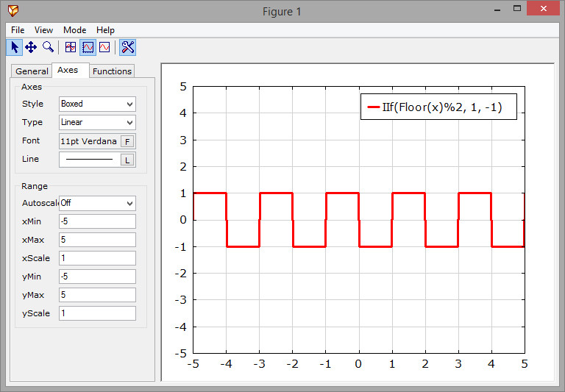This screenshot has height=392, width=565.
Task: Open the View menu
Action: click(43, 30)
